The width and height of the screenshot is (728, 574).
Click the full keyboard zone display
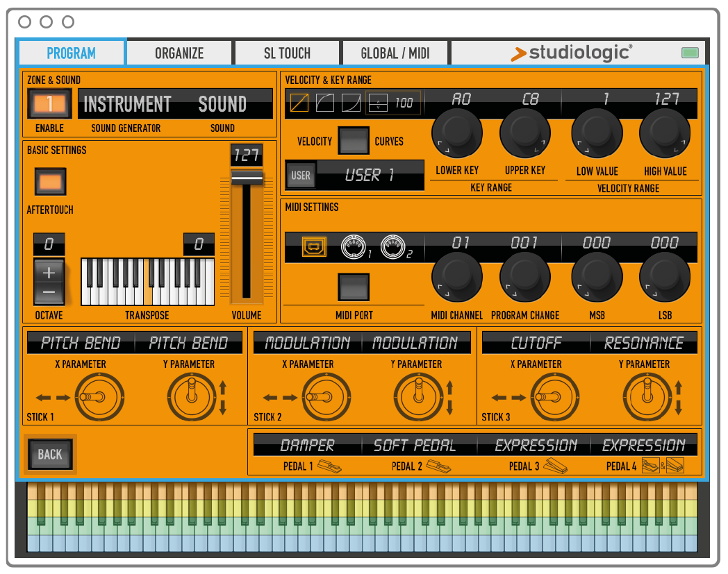[362, 517]
